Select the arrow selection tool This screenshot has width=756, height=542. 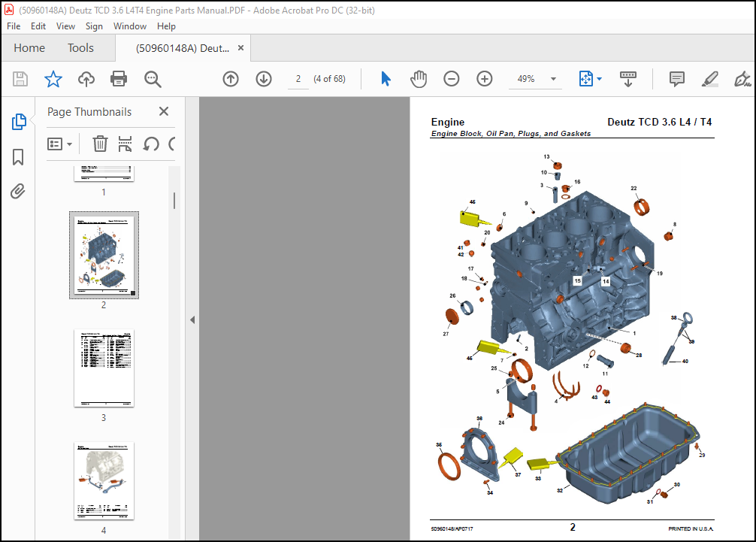tap(386, 79)
